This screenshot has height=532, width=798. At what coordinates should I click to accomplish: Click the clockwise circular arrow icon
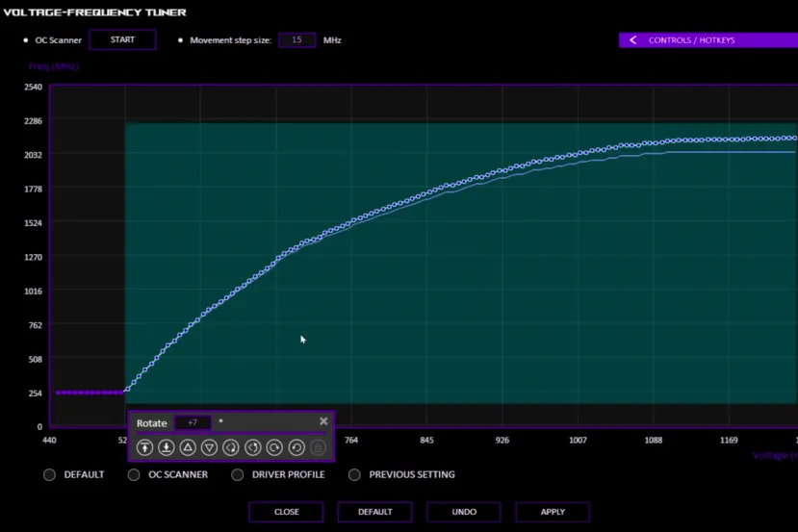point(274,447)
